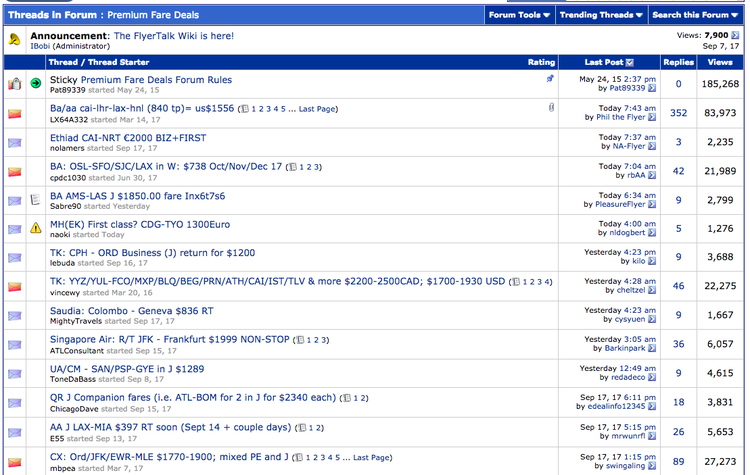Sort by the Rating column header
Screen dimensions: 750x475
pyautogui.click(x=541, y=62)
